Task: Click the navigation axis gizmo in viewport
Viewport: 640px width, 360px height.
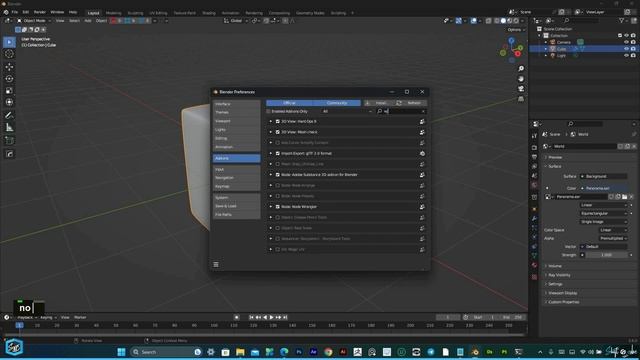Action: point(511,50)
